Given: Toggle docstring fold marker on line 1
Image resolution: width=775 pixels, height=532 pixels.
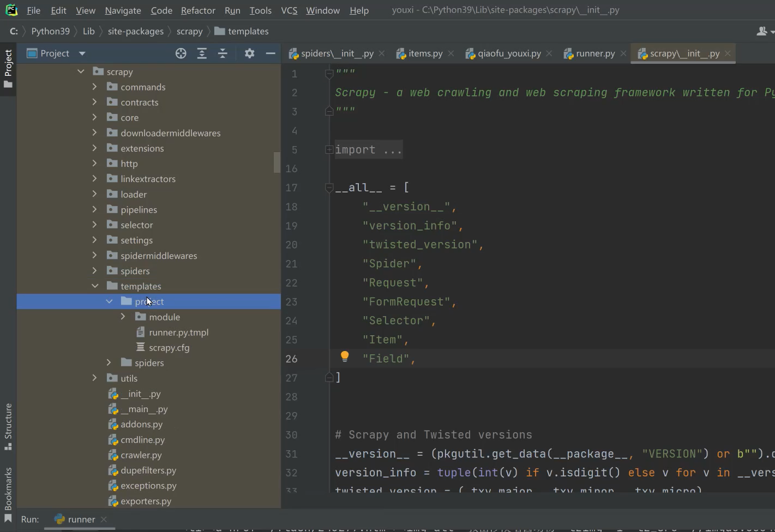Looking at the screenshot, I should pos(329,74).
